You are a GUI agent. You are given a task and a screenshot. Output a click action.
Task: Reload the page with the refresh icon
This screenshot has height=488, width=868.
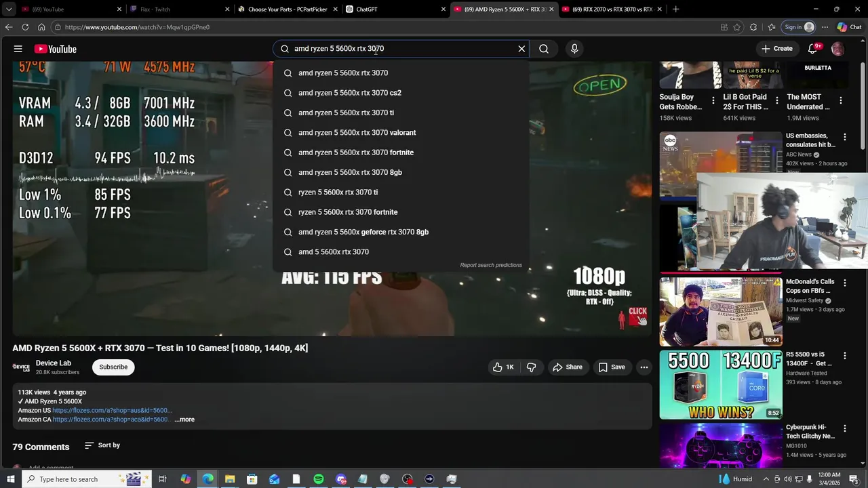pos(25,27)
